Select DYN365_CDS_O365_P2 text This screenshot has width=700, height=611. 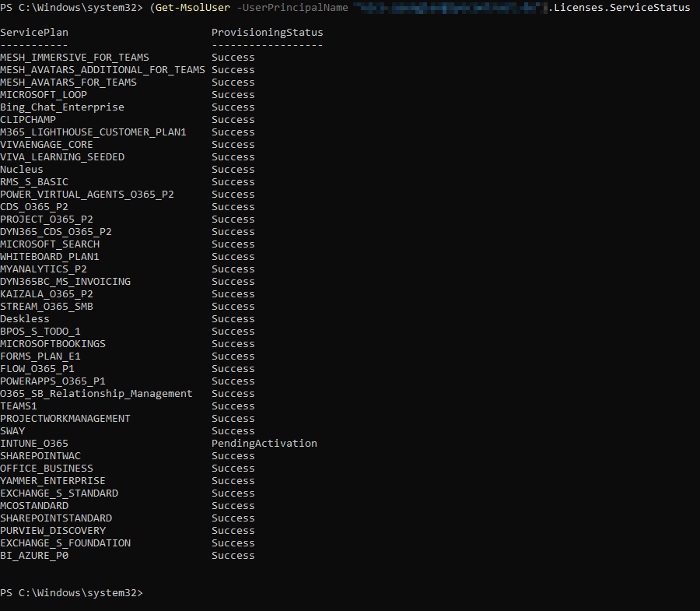point(56,232)
